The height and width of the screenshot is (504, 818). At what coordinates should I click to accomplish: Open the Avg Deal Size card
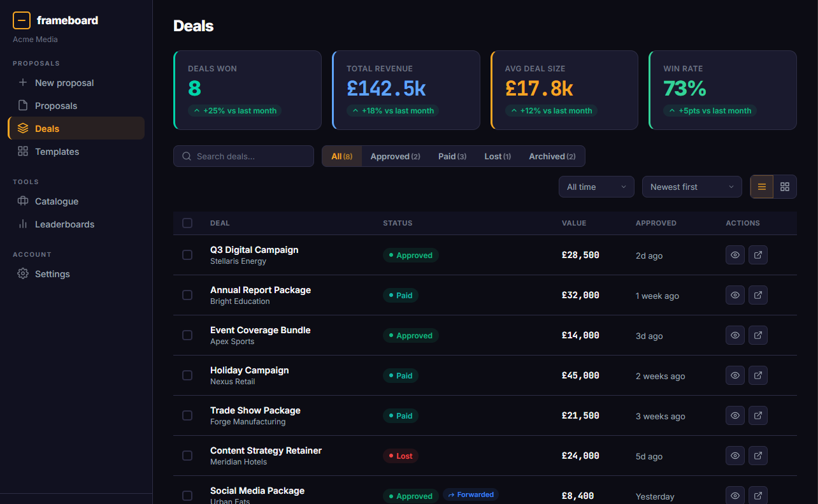coord(564,90)
